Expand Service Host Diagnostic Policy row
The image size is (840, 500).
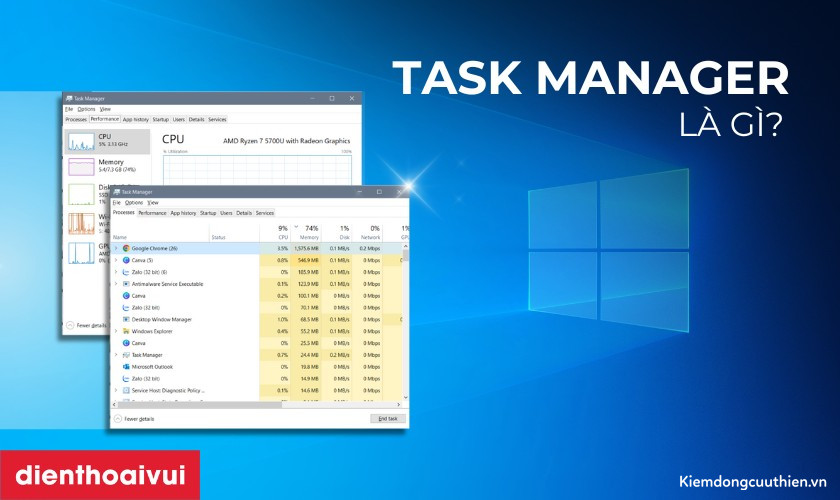[x=116, y=390]
